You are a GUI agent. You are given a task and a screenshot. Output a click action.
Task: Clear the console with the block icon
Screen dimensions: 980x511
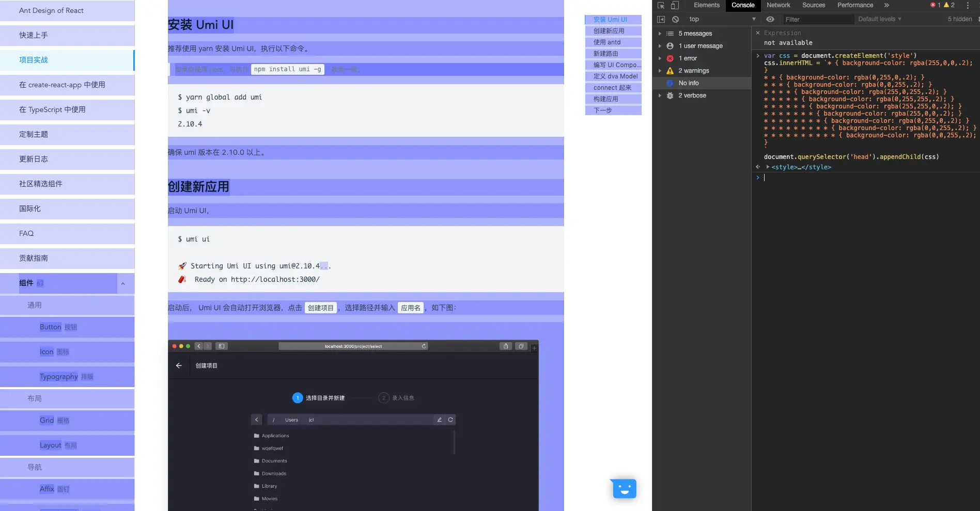(675, 19)
